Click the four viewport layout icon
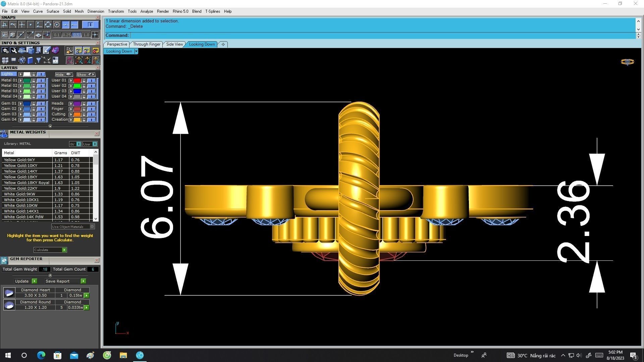 [5, 60]
